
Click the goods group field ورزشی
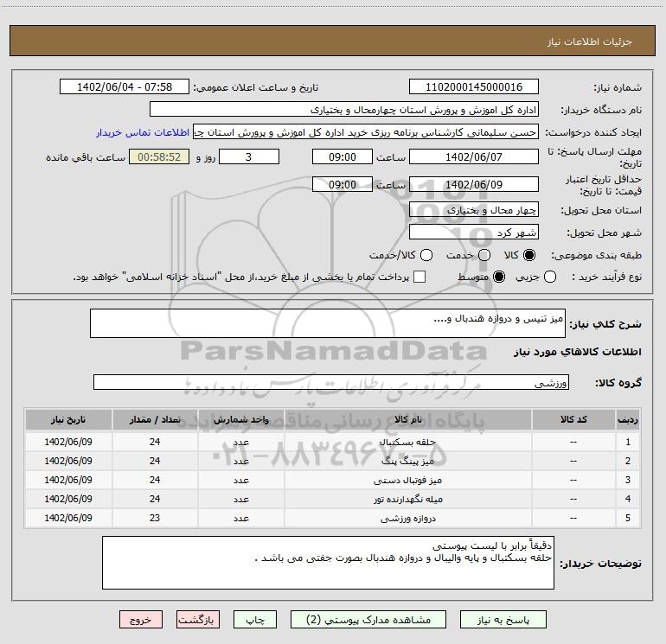point(331,382)
